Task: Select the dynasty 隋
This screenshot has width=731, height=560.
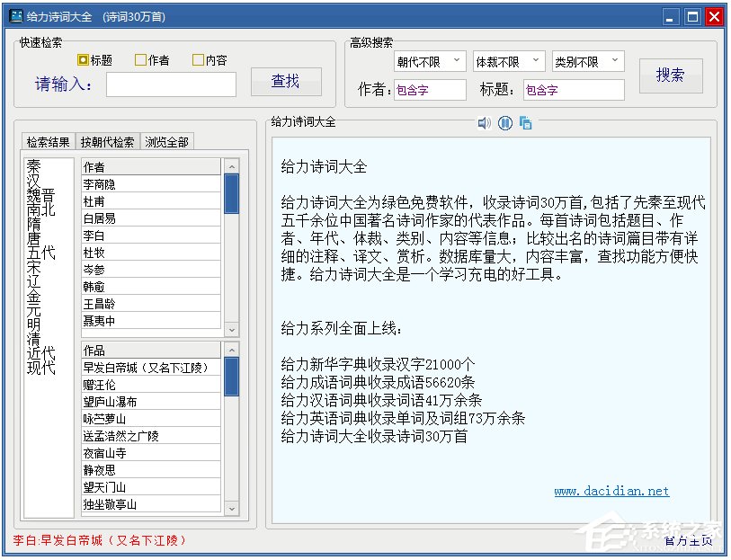Action: click(34, 224)
